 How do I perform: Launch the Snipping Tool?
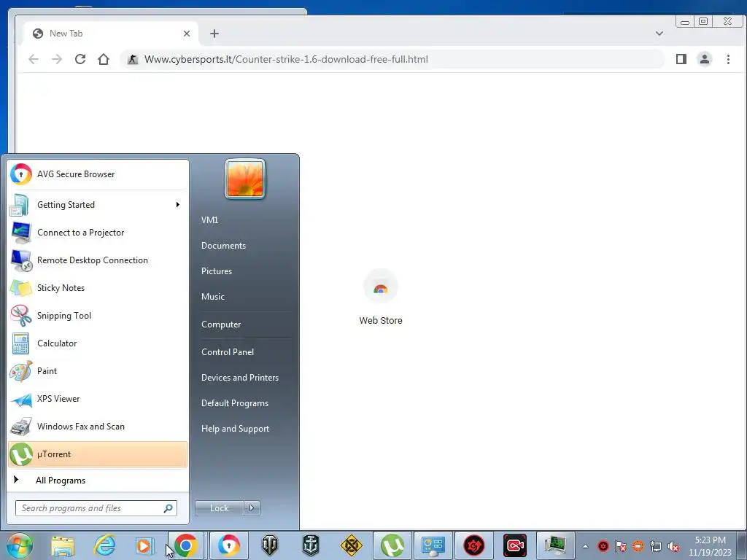pyautogui.click(x=98, y=315)
